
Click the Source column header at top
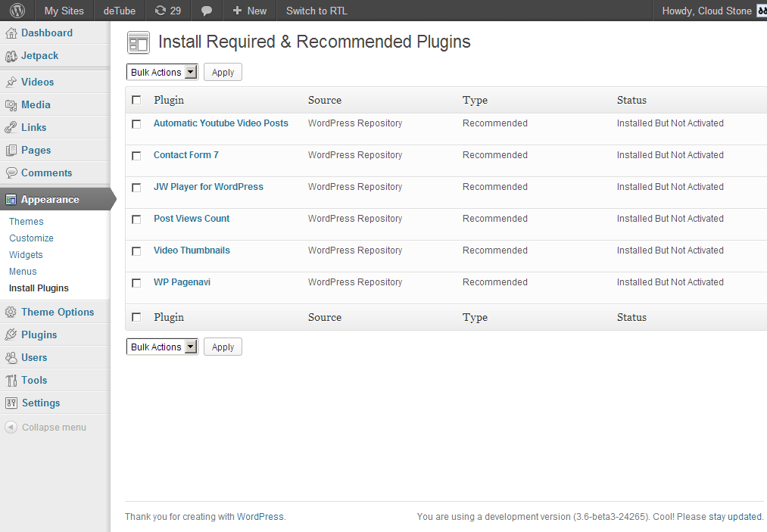pos(325,100)
